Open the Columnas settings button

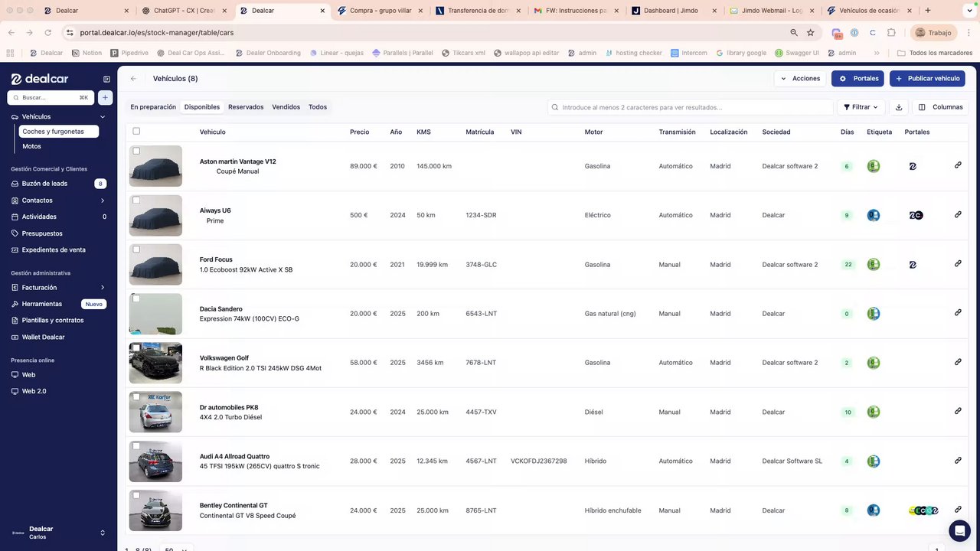pos(941,107)
